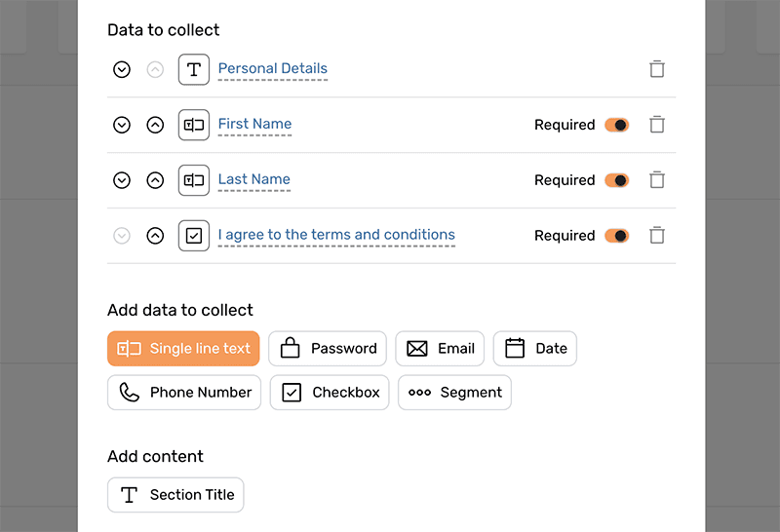Add a Segment field
780x532 pixels.
pos(454,393)
